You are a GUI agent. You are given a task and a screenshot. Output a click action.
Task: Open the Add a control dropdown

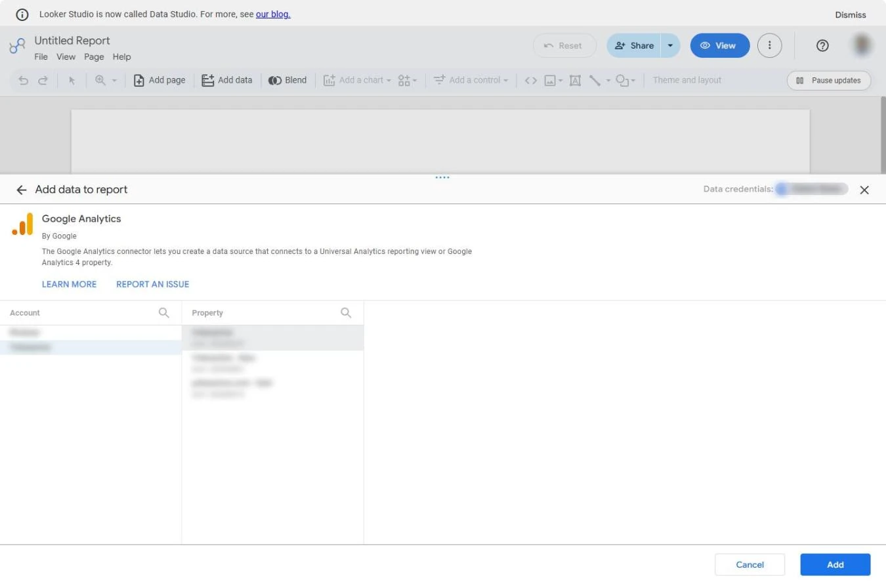coord(471,80)
